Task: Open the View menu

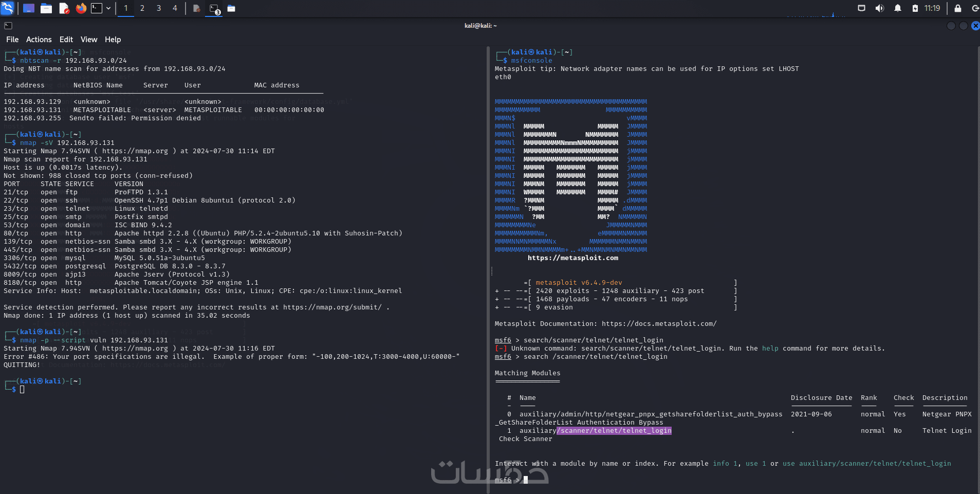Action: [89, 40]
